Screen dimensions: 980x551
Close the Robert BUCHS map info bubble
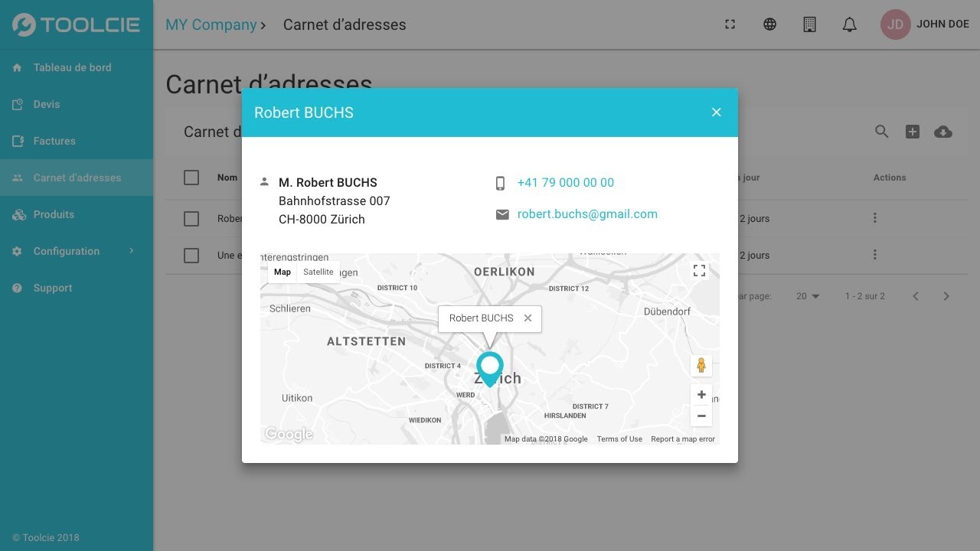click(x=528, y=318)
